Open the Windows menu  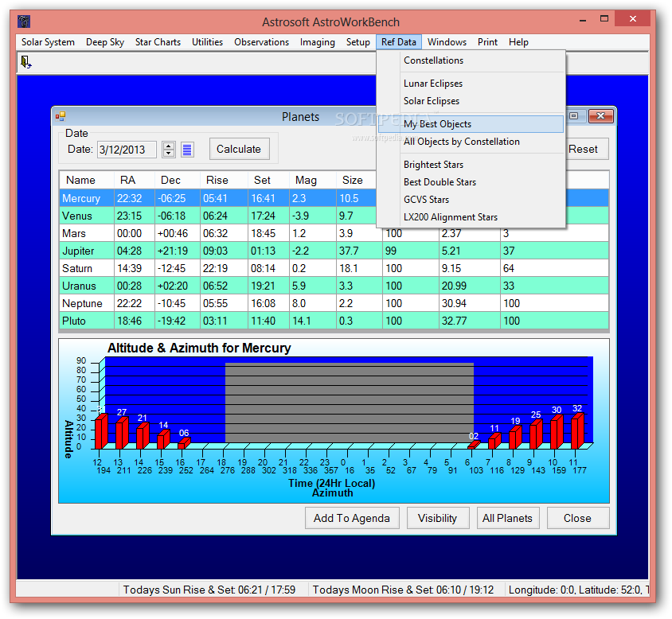point(447,42)
